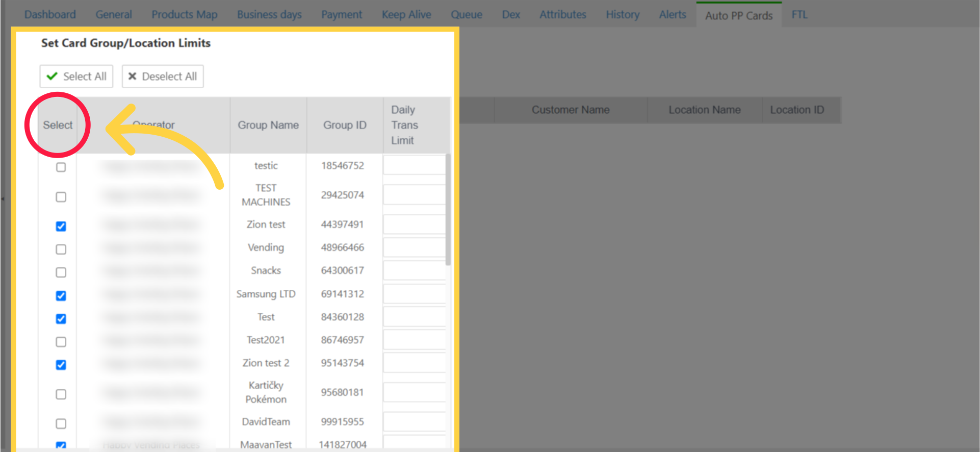Uncheck the Samsung LTD checkbox
This screenshot has height=452, width=980.
61,296
